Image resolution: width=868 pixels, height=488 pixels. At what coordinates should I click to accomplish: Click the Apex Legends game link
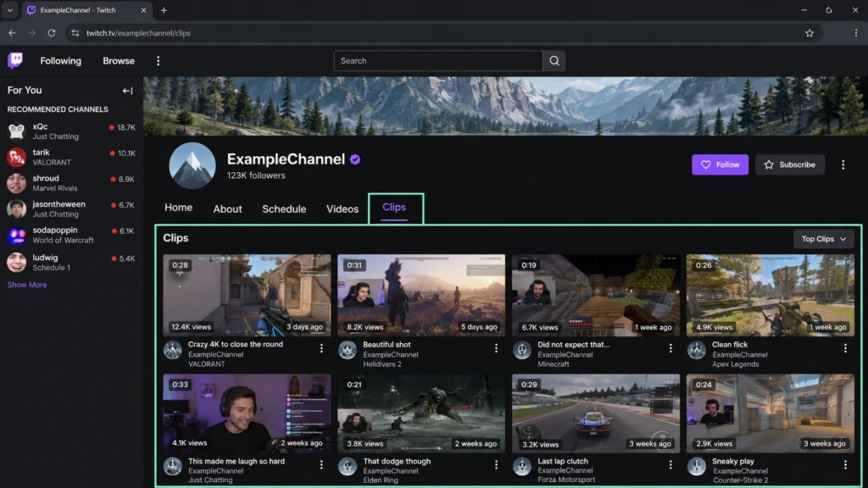(x=735, y=364)
